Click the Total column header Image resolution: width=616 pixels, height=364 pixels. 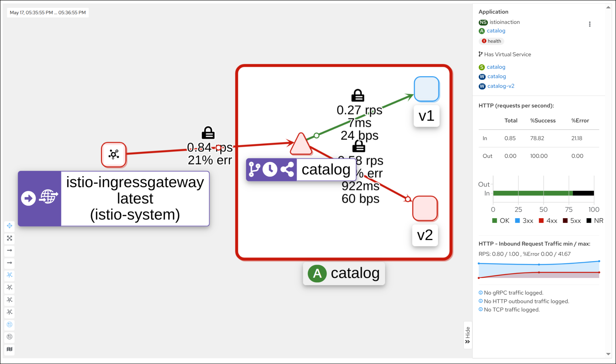511,121
